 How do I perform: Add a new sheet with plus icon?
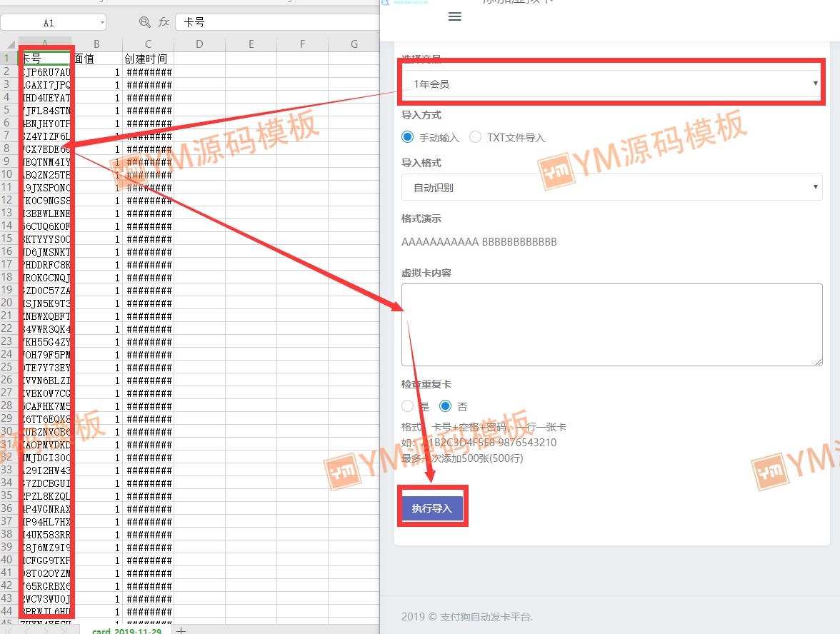click(x=181, y=630)
